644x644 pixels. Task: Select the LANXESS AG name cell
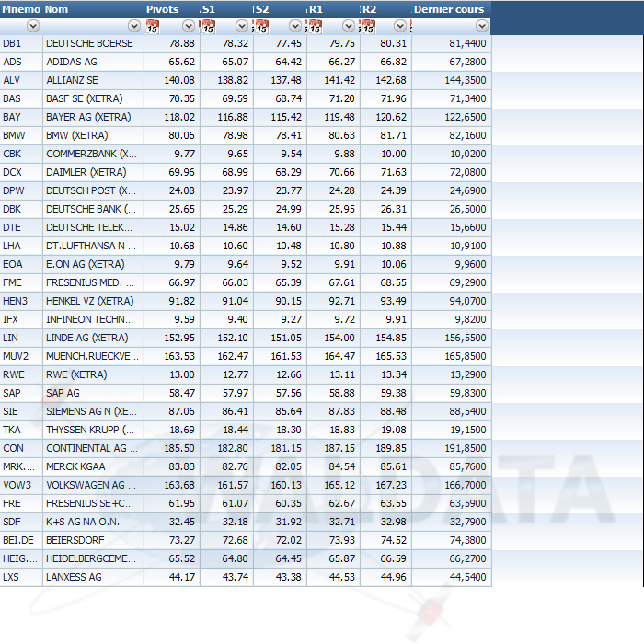(x=93, y=577)
